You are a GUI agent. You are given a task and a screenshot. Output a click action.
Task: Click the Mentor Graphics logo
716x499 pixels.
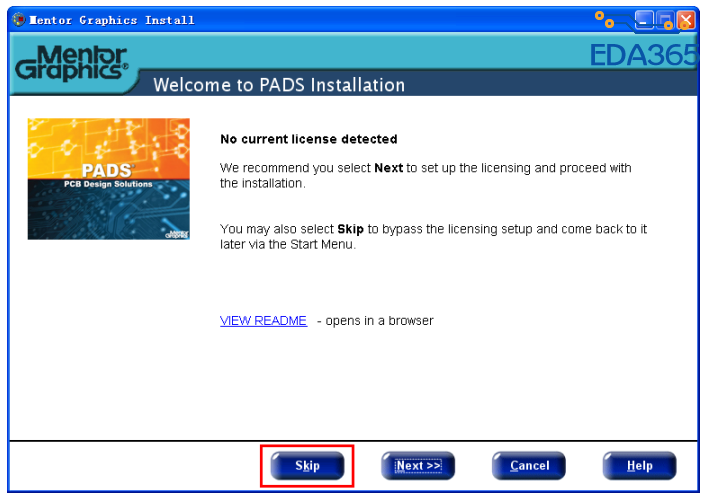tap(71, 63)
